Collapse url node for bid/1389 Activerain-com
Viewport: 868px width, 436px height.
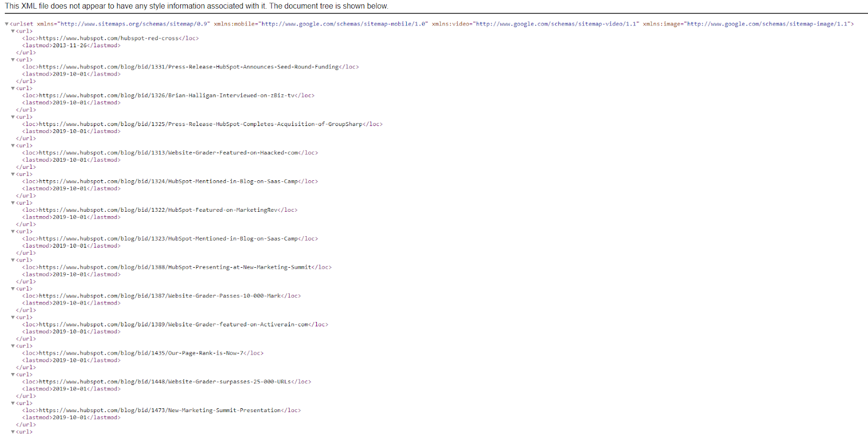[x=13, y=317]
